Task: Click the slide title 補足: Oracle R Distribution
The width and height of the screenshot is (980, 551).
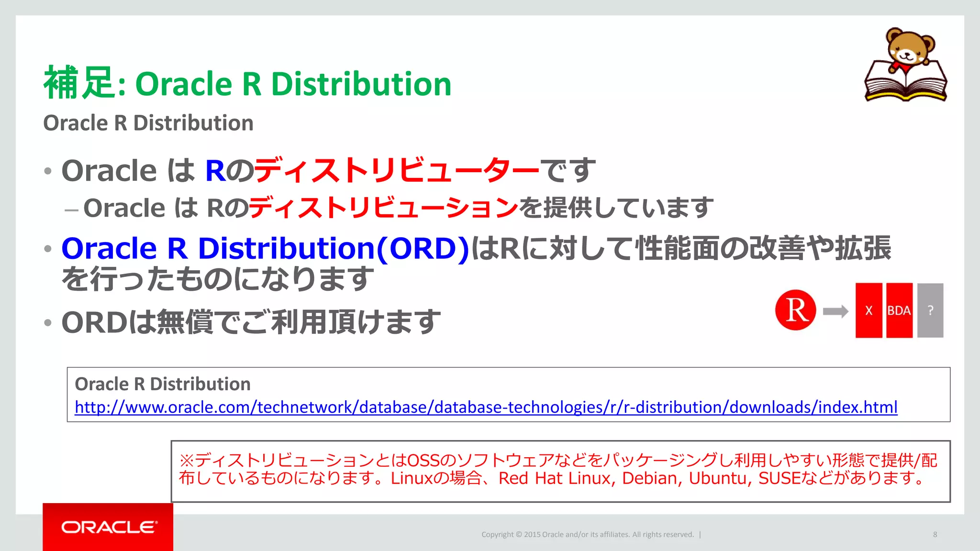Action: click(x=247, y=83)
